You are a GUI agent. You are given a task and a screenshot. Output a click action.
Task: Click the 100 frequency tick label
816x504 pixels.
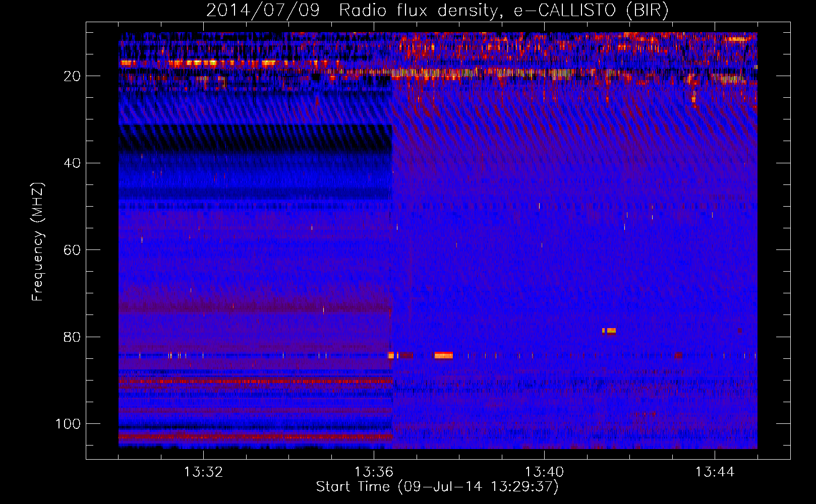pos(68,424)
